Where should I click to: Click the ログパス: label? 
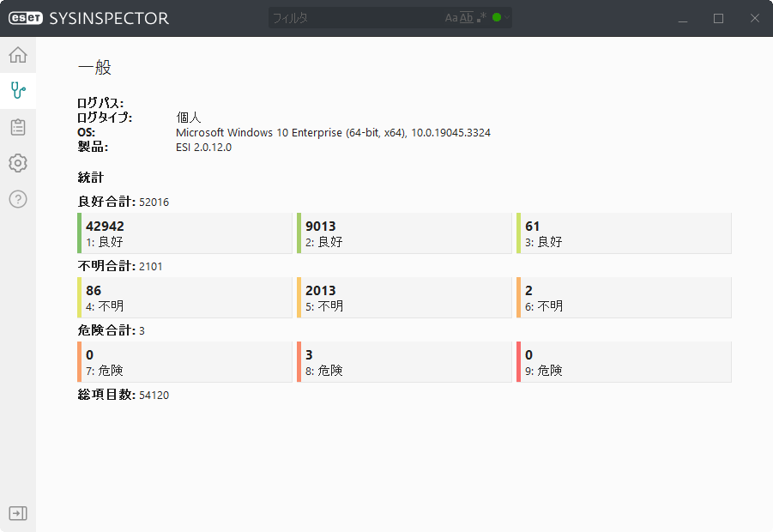click(x=100, y=103)
